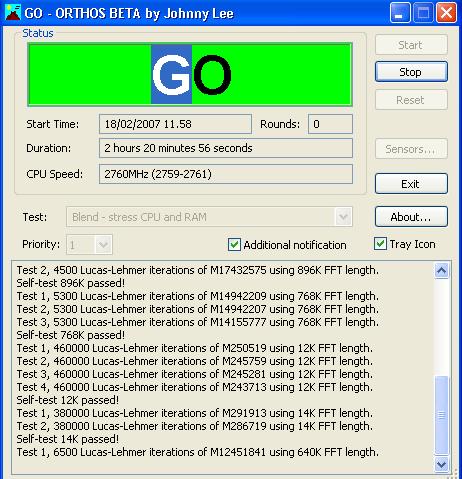Click log line mentioning M250519
The image size is (462, 479).
click(195, 348)
